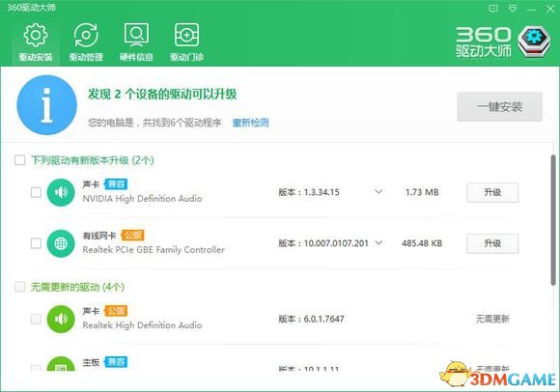Switch to 驱动管理 tab
Viewport: 560px width, 392px height.
(x=86, y=42)
